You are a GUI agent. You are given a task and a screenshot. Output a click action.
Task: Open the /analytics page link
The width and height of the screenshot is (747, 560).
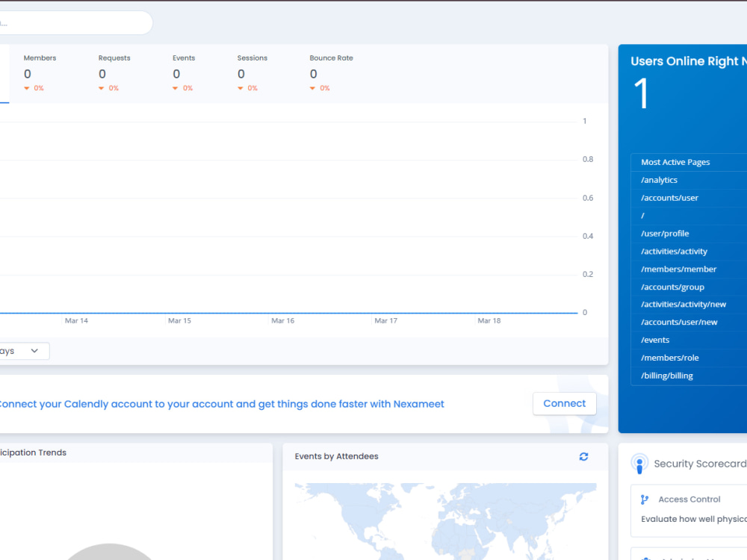pyautogui.click(x=658, y=180)
